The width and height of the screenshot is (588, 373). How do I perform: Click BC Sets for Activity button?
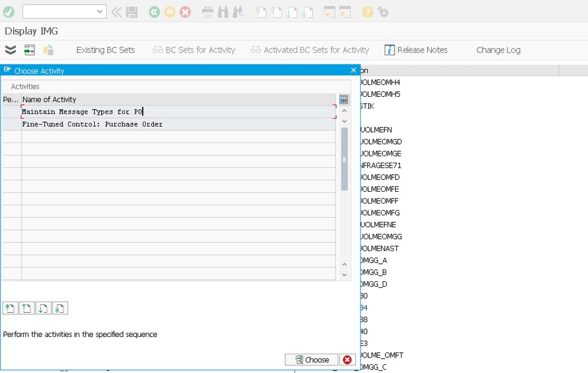coord(194,50)
